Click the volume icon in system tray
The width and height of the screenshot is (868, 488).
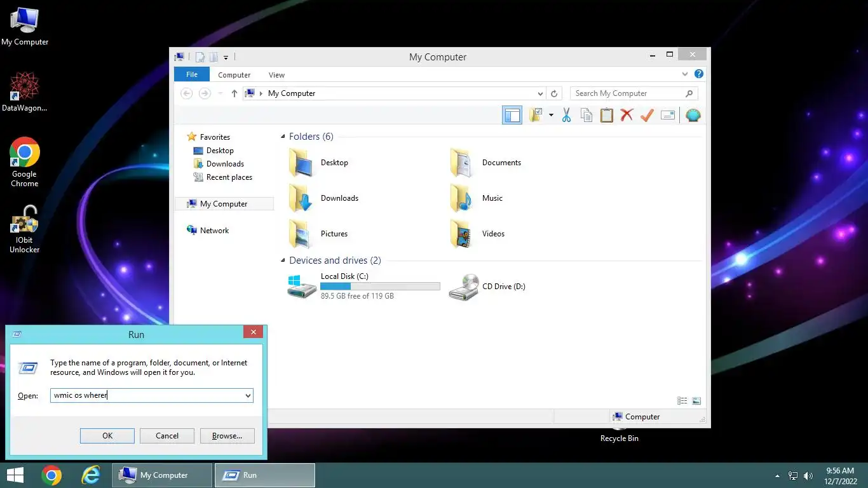[808, 475]
